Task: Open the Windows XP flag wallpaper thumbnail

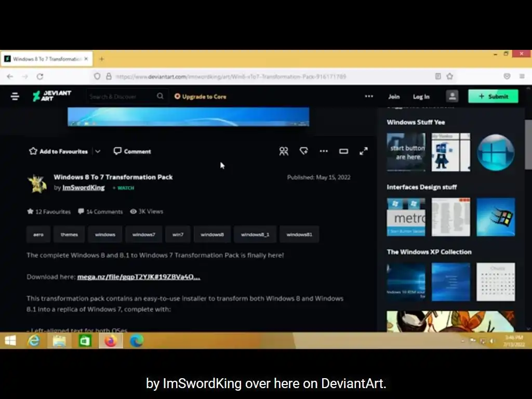Action: point(496,217)
